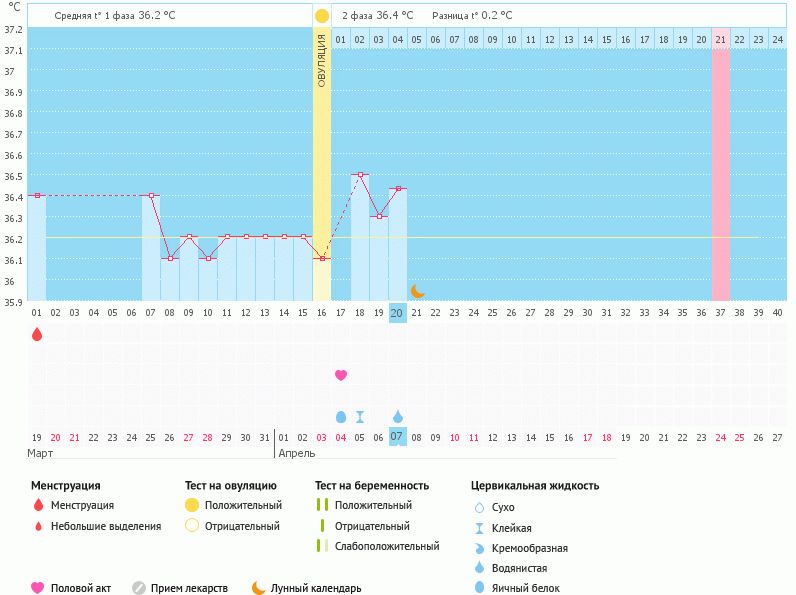Click the Половой акт heart icon in legend
Viewport: 796px width, 595px height.
coord(38,588)
